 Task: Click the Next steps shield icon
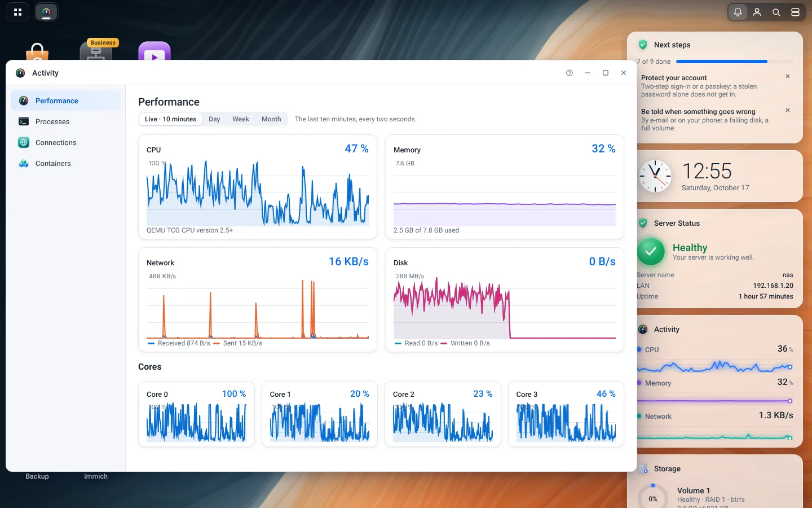tap(643, 45)
